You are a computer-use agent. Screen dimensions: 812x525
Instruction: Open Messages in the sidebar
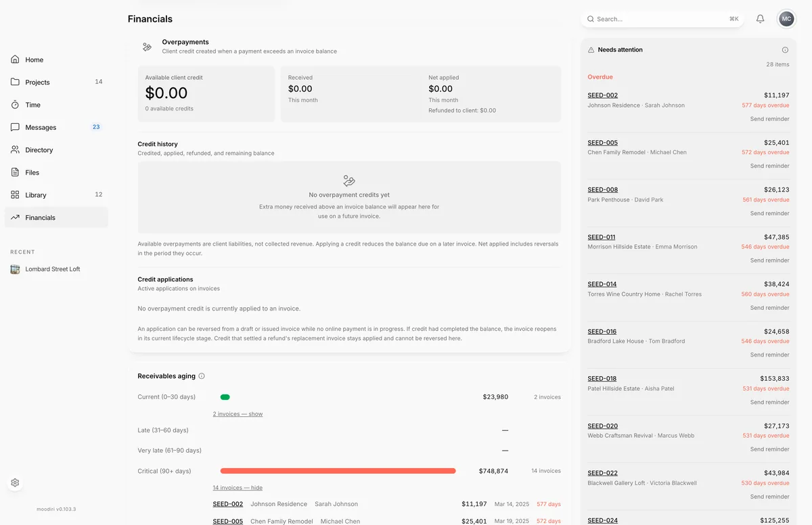pyautogui.click(x=56, y=127)
